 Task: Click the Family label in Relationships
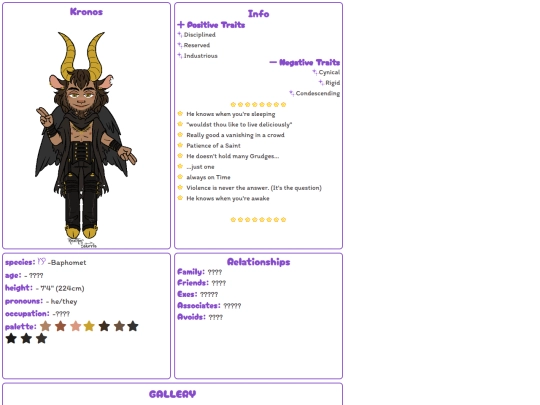pos(191,272)
